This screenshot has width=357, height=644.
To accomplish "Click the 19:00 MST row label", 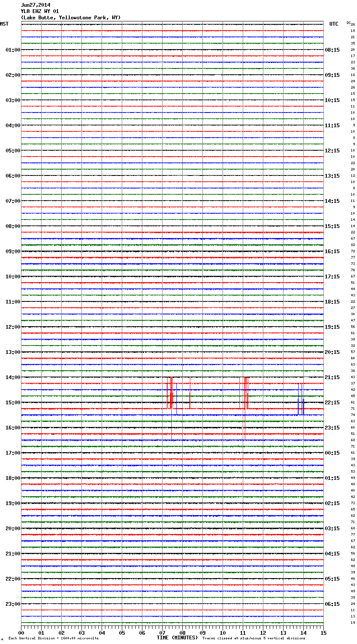I will pyautogui.click(x=13, y=503).
